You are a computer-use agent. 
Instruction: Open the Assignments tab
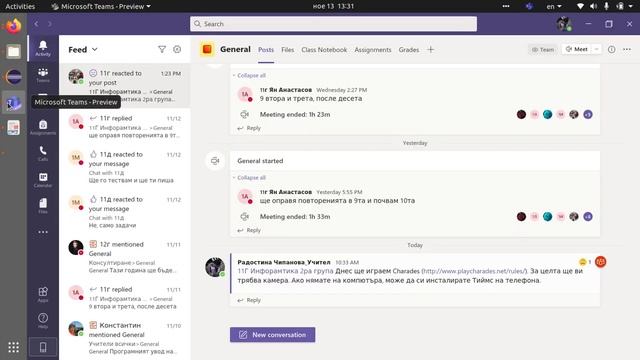coord(373,50)
